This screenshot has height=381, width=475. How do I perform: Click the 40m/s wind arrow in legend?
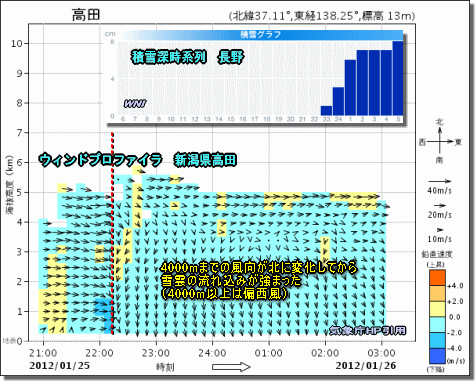(440, 181)
